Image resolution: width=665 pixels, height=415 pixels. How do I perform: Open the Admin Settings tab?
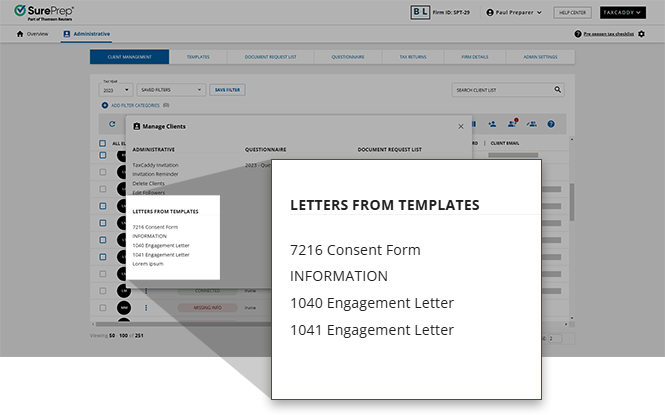point(540,57)
